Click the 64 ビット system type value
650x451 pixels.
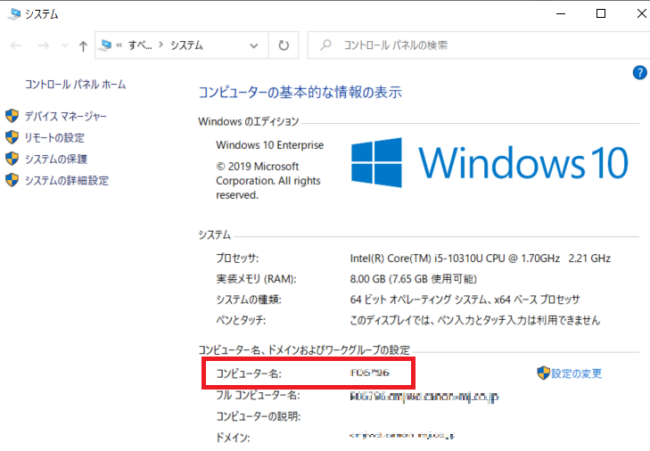(x=465, y=300)
